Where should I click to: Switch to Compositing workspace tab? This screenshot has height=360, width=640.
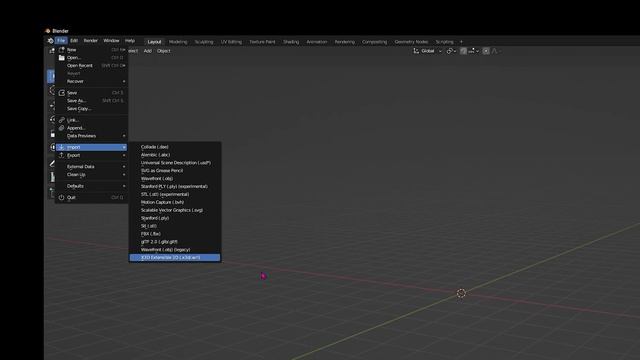[x=374, y=42]
